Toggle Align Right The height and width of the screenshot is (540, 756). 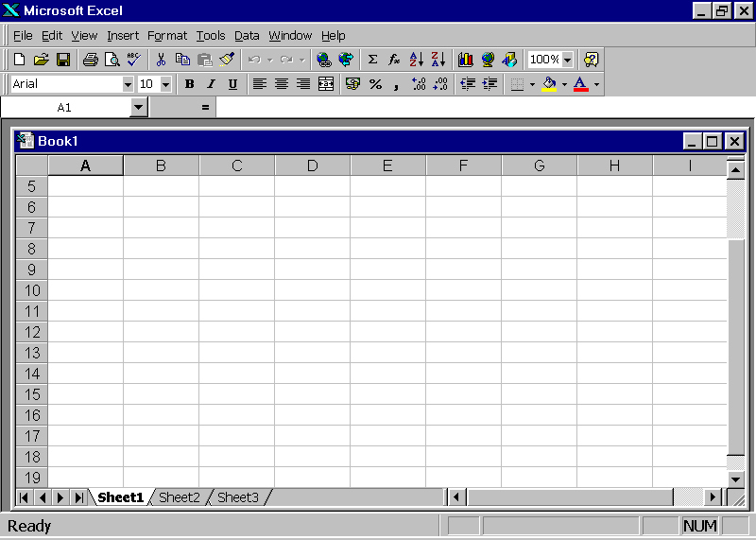pos(303,84)
